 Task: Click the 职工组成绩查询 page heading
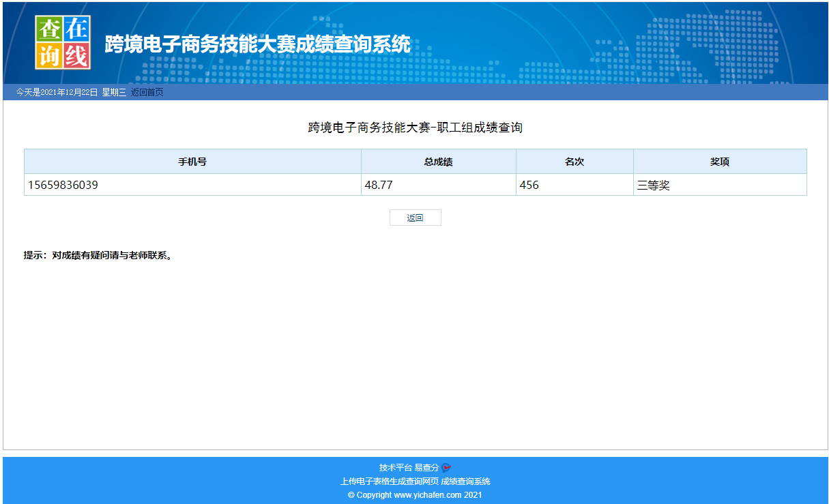click(415, 128)
